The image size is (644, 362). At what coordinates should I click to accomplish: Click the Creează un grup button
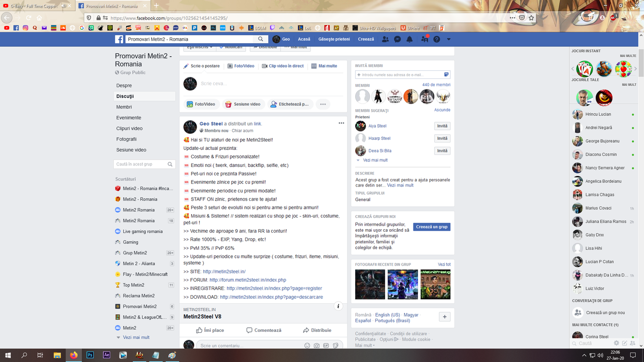pos(432,227)
